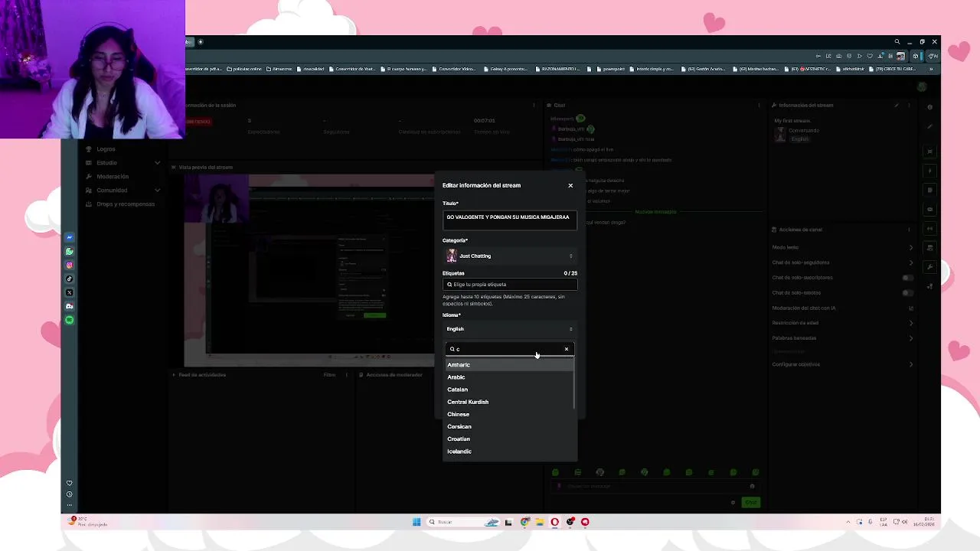The image size is (980, 551).
Task: Expand the Comunidad sidebar section
Action: [122, 191]
